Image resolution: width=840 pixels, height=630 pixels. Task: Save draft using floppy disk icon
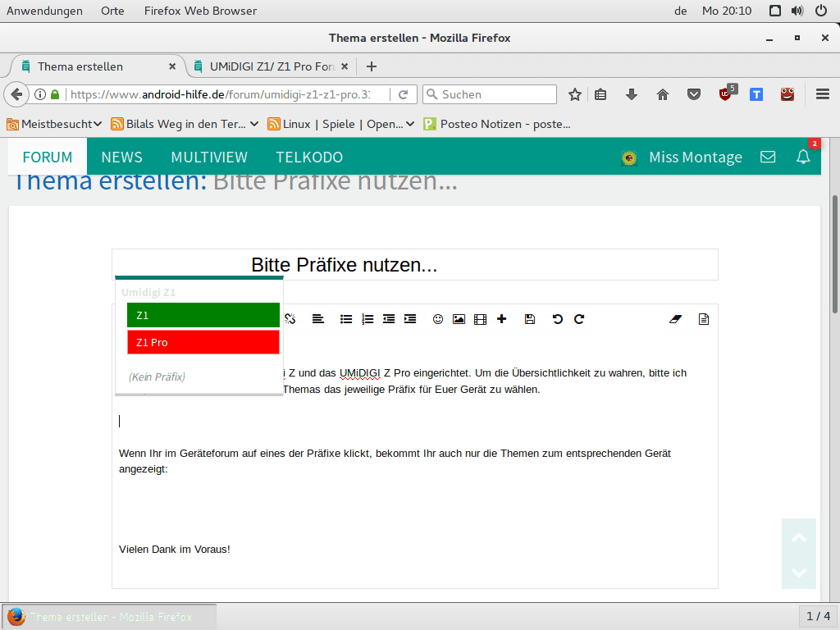(530, 319)
